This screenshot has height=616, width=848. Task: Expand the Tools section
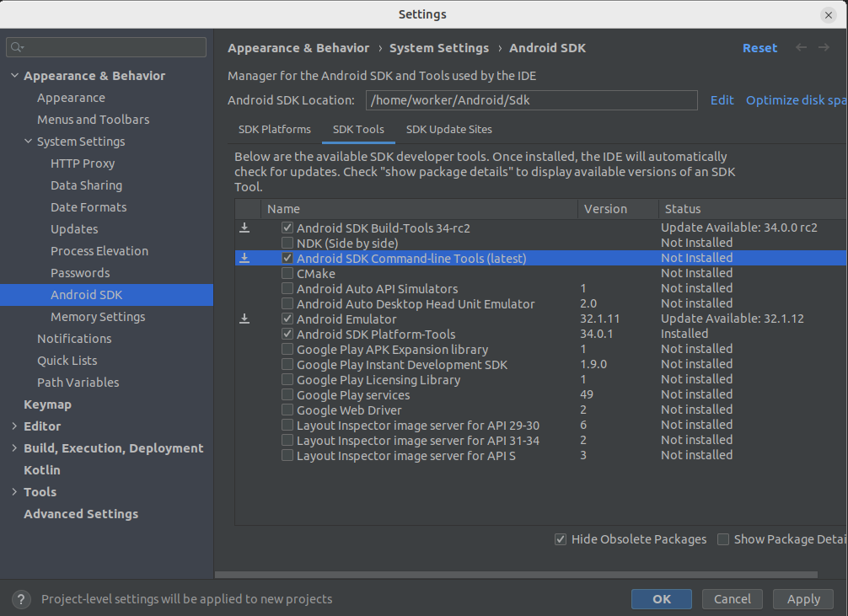click(x=14, y=491)
